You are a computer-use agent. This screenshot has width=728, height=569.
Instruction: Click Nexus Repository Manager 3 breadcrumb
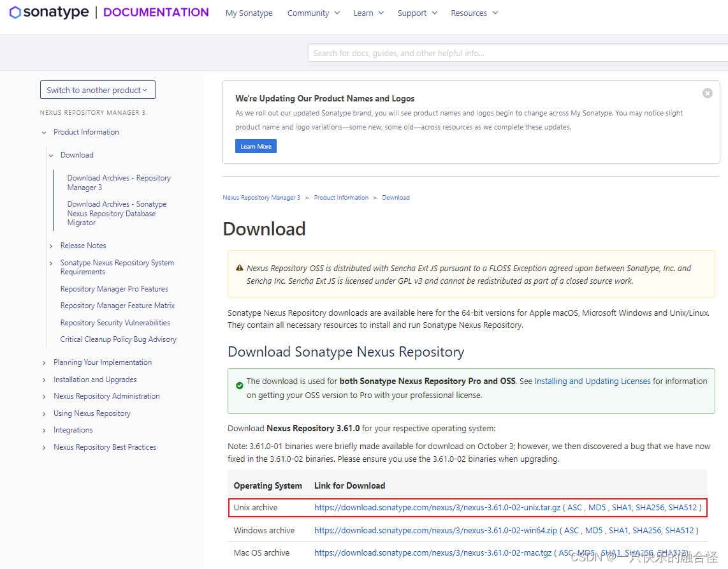pos(261,198)
